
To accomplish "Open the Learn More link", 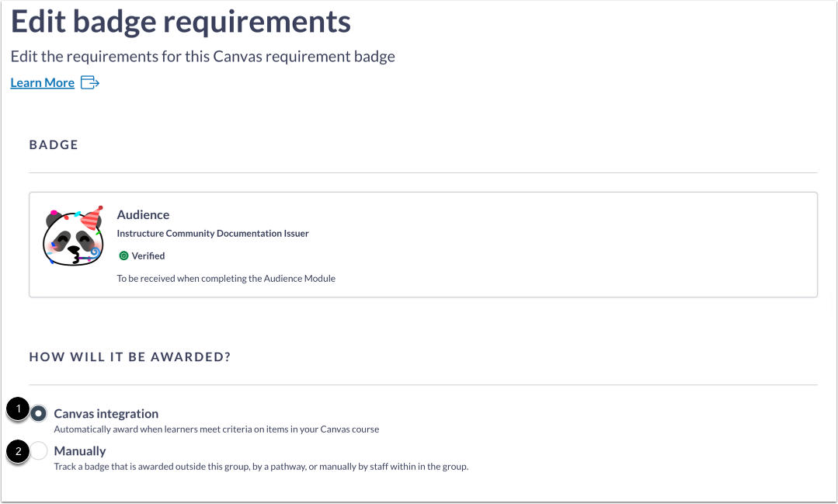I will click(x=42, y=82).
